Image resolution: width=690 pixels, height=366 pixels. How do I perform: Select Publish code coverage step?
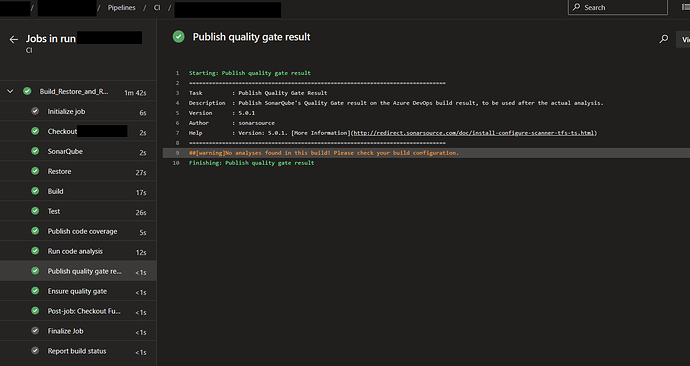(x=78, y=231)
